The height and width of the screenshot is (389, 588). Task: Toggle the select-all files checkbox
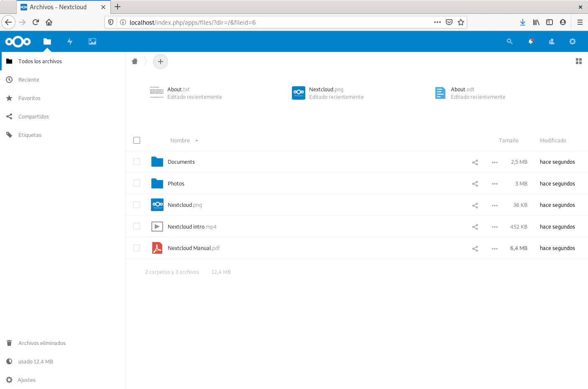(137, 140)
